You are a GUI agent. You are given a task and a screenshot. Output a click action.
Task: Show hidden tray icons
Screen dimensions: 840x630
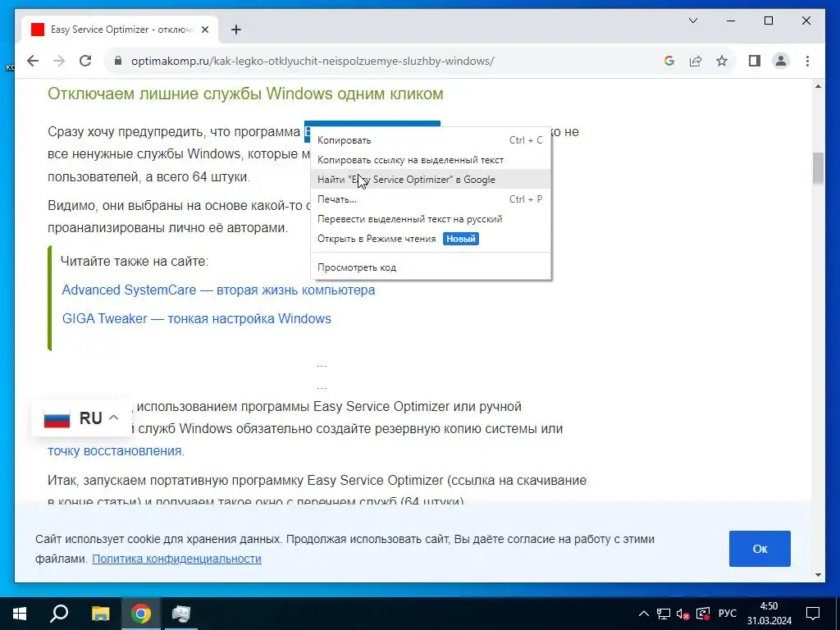click(644, 614)
